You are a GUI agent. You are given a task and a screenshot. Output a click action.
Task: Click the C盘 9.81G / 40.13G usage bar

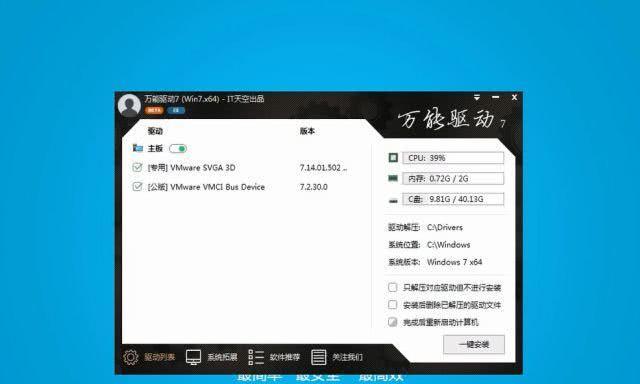(453, 199)
